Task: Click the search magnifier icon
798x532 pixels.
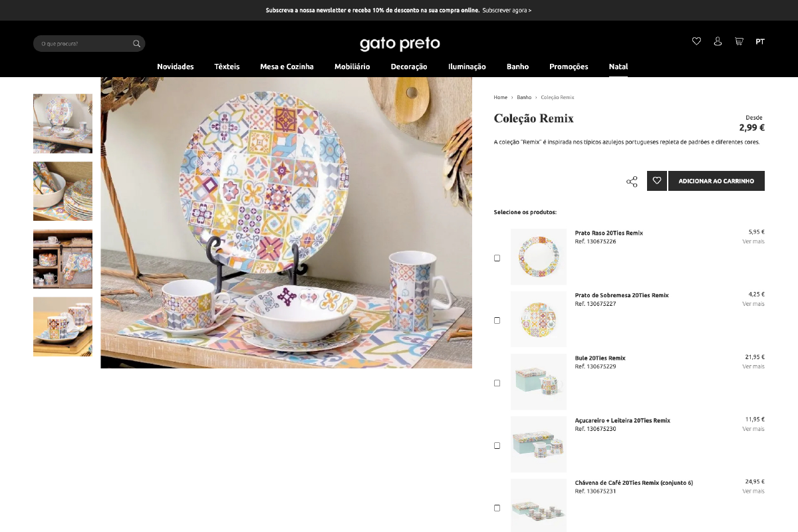Action: pyautogui.click(x=136, y=44)
